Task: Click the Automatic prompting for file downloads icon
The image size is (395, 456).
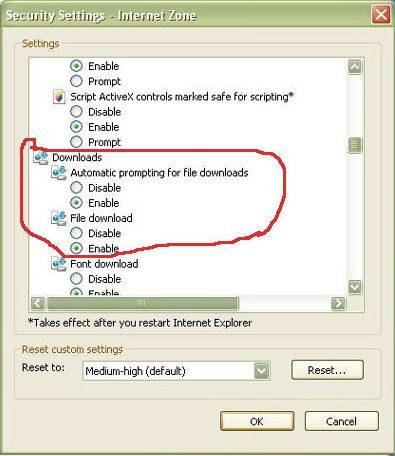Action: [x=59, y=173]
